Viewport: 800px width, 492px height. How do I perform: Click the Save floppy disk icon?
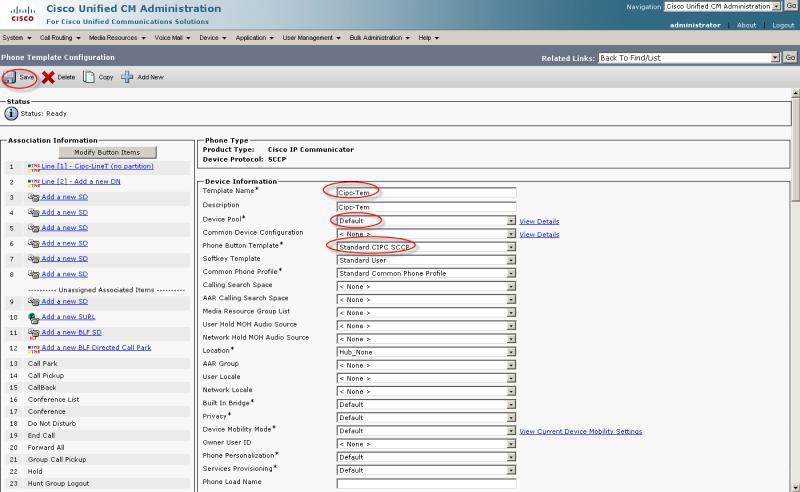pos(10,78)
